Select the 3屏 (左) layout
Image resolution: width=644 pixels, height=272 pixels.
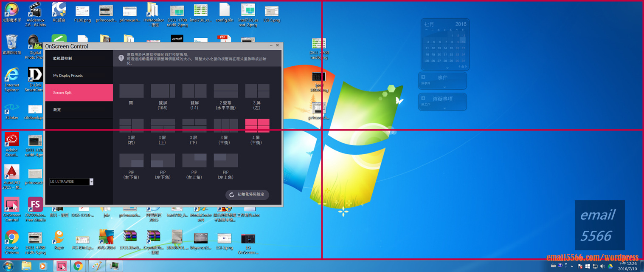point(257,91)
